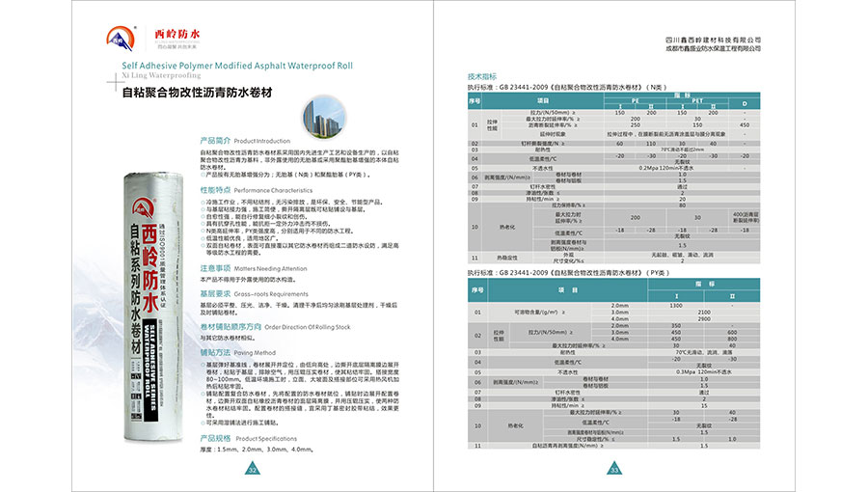This screenshot has width=868, height=492.
Task: Click the heading 自粘聚合物改性沥青防水卷材
Action: point(197,93)
